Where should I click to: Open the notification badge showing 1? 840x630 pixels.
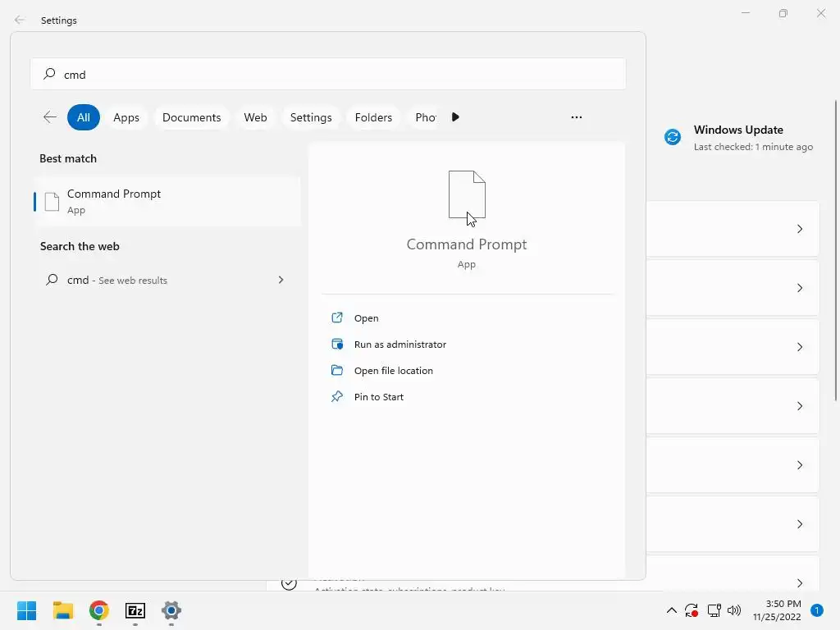pyautogui.click(x=817, y=610)
